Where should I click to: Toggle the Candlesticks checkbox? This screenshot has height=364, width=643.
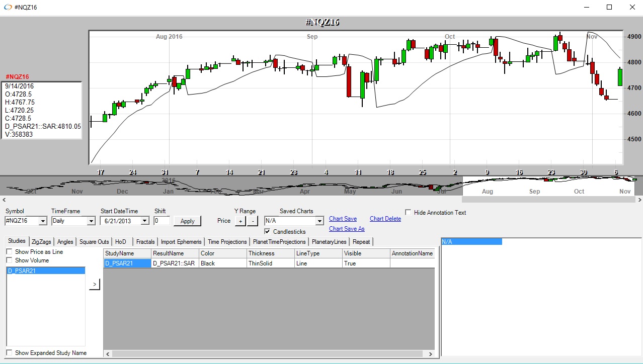(x=268, y=232)
